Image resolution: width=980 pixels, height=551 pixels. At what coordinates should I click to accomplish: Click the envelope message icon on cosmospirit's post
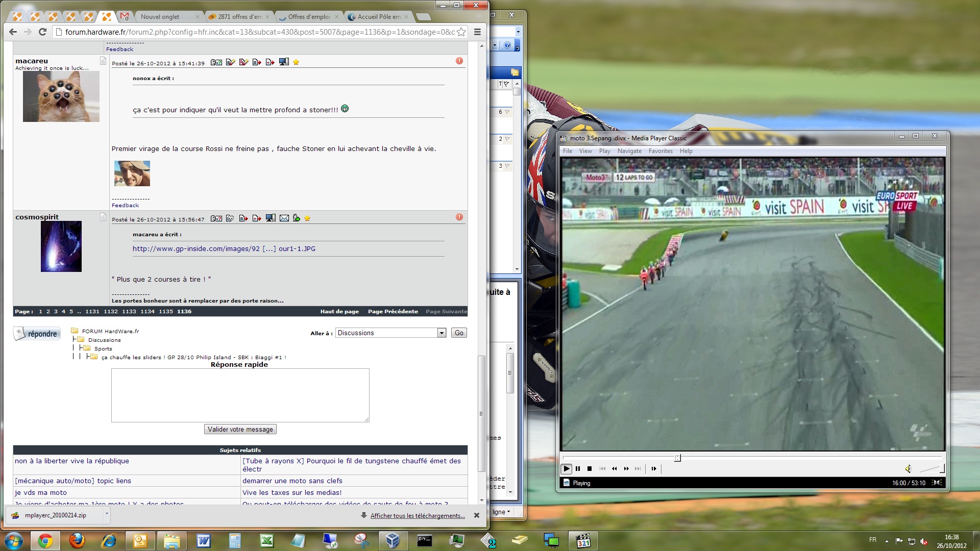click(284, 218)
